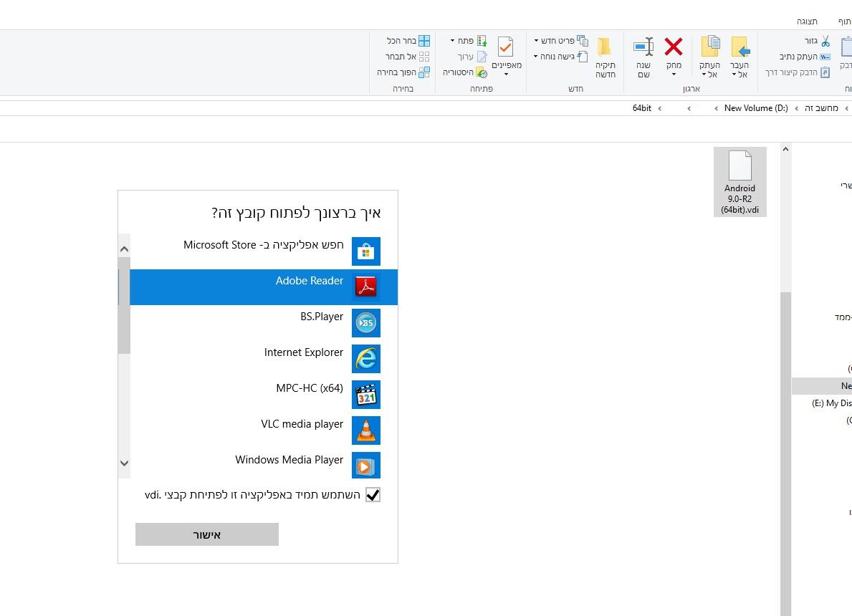Viewport: 852px width, 616px height.
Task: Open the Properties (מאפיינים) dropdown arrow
Action: click(x=506, y=74)
